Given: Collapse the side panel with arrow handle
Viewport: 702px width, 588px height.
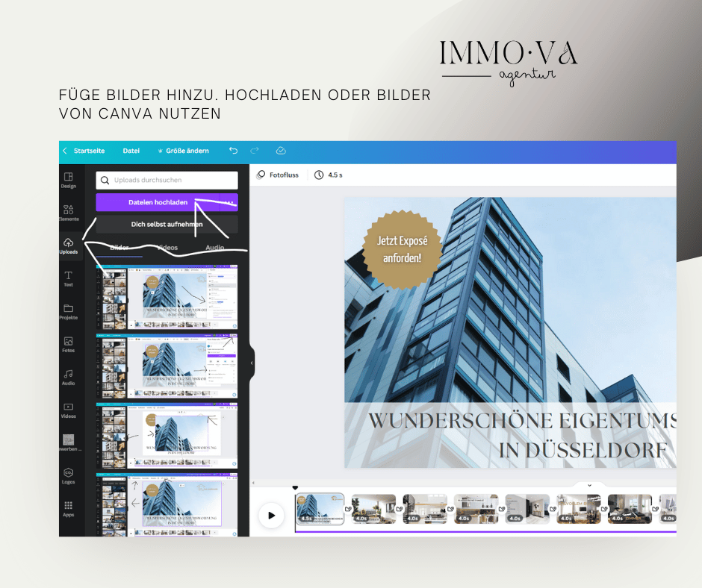Looking at the screenshot, I should click(252, 363).
